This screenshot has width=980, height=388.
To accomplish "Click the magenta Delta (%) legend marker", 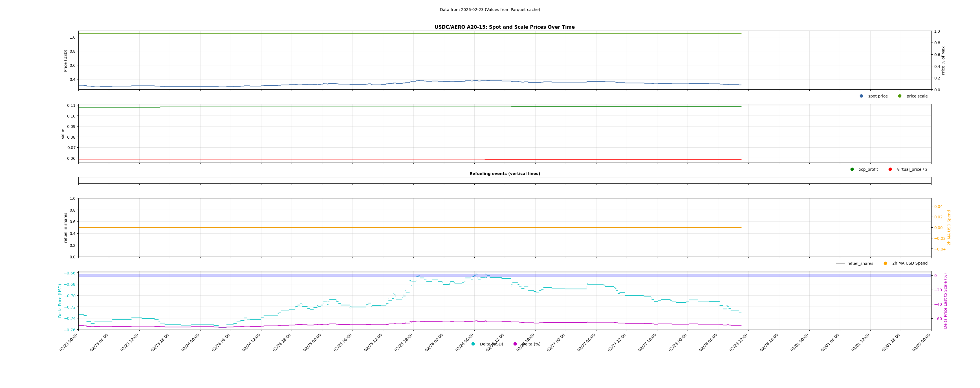I will (515, 344).
